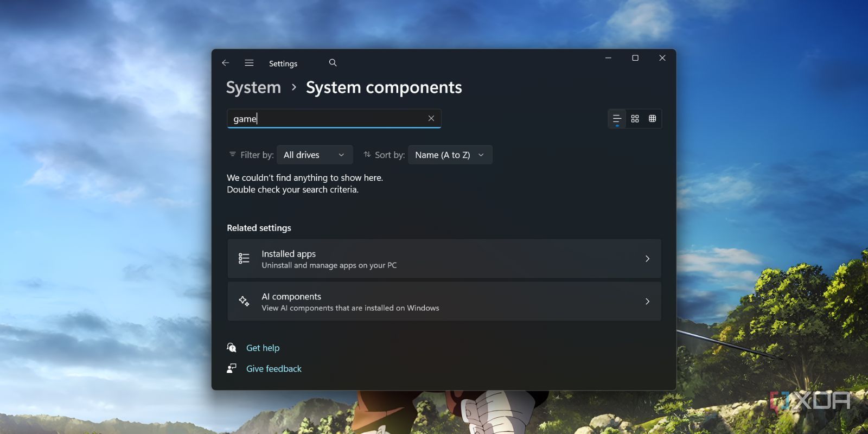Click the 'Settings' window title text
Image resolution: width=868 pixels, height=434 pixels.
pos(283,63)
